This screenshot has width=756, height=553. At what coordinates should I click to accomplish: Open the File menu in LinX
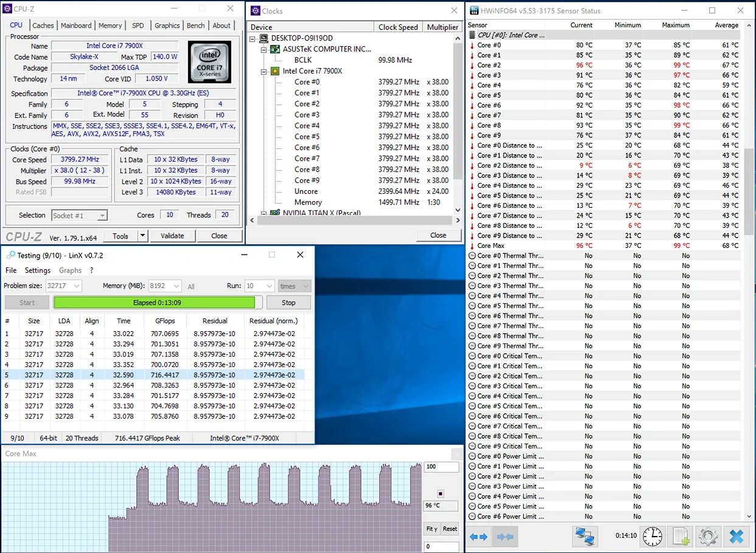click(11, 270)
